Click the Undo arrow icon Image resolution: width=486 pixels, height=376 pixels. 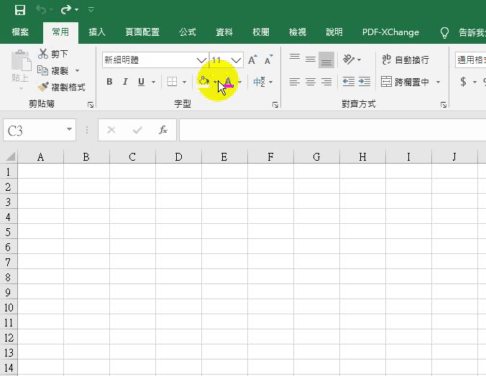(41, 10)
